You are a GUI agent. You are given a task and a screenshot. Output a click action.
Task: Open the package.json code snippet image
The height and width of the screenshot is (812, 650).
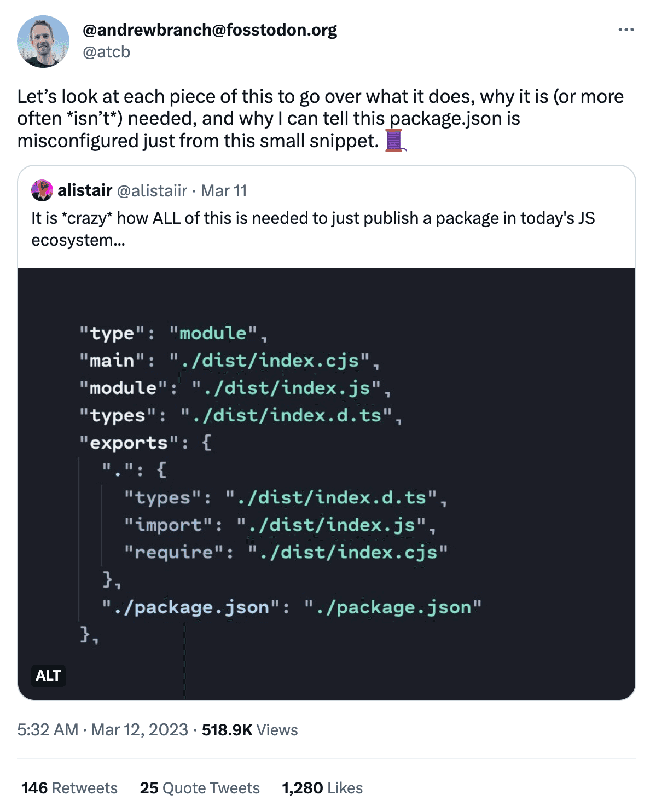[327, 484]
